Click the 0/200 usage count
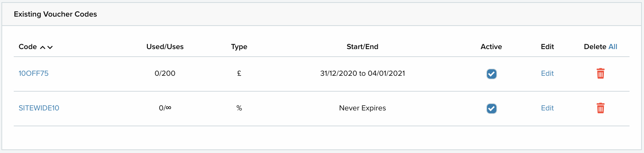Viewport: 644px width, 153px height. pos(165,73)
